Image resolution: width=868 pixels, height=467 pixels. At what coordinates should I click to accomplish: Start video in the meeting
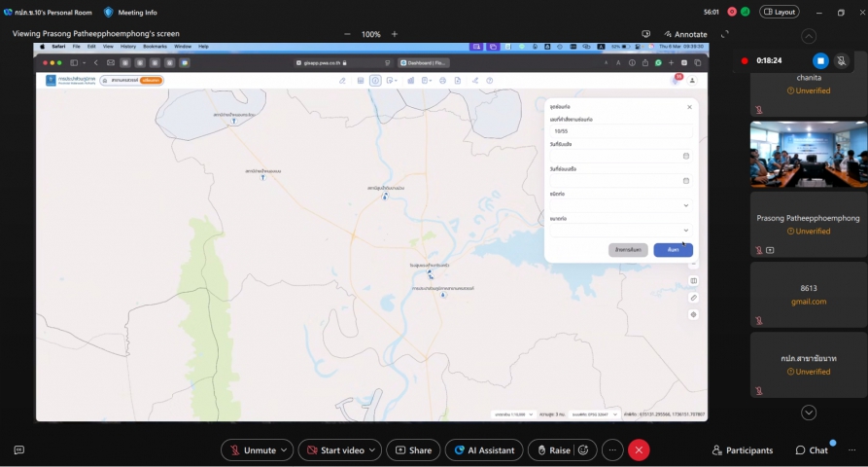coord(335,449)
